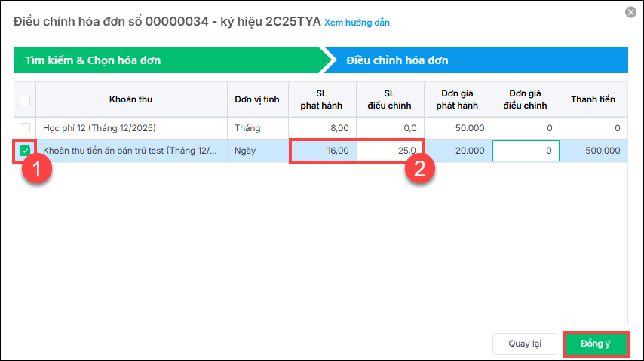Viewport: 644px width, 361px height.
Task: Uncheck the Khoản thu tiền ăn bán trú checkbox
Action: (25, 151)
